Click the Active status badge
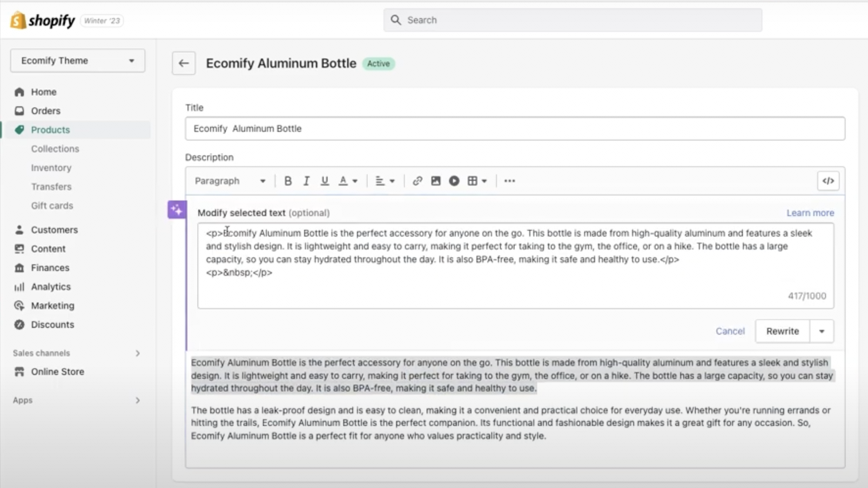This screenshot has height=488, width=868. 378,64
